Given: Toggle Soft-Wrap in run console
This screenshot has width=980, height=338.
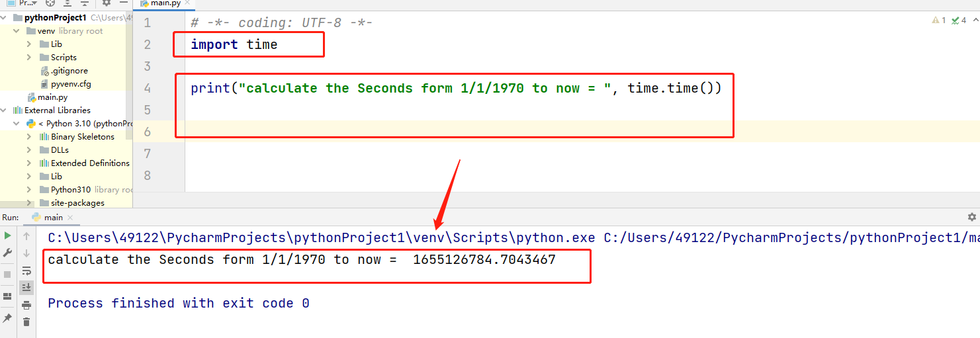Looking at the screenshot, I should point(26,271).
